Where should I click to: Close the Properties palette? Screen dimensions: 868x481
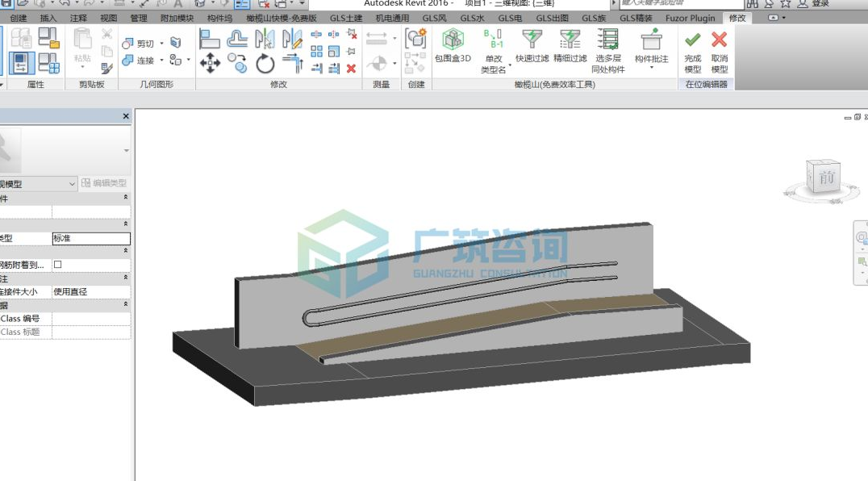point(126,116)
